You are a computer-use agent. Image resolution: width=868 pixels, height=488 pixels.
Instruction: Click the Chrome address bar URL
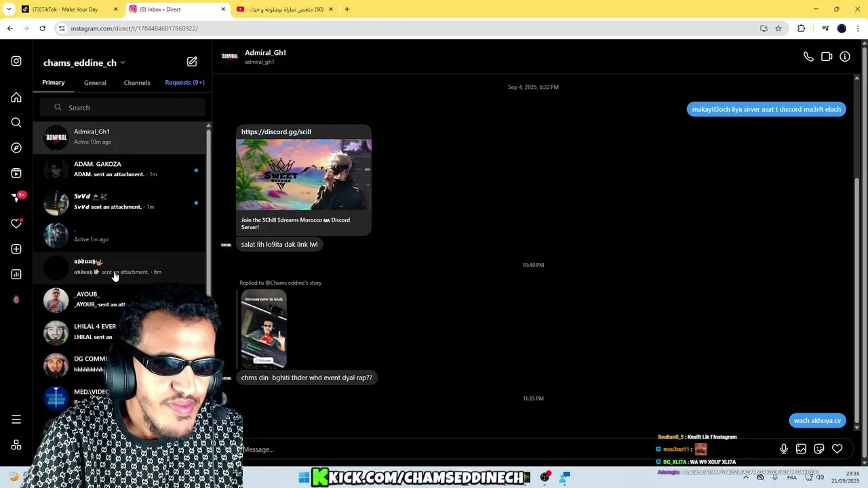pos(134,28)
